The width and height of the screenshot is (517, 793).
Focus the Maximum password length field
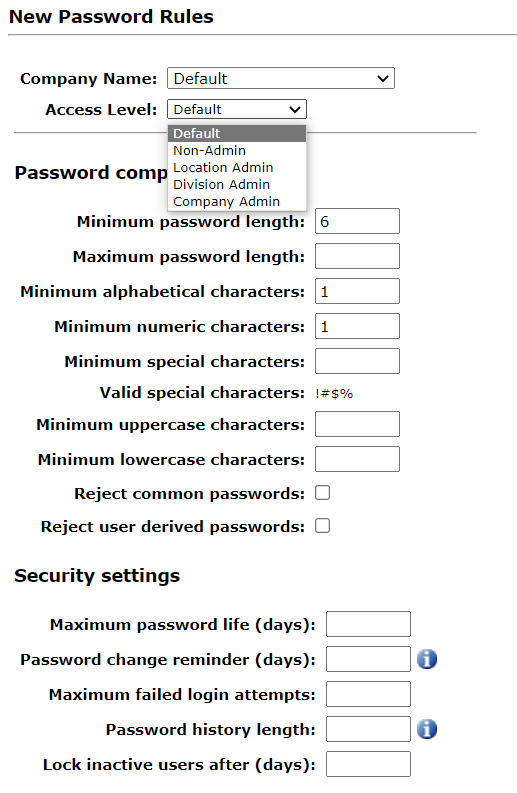tap(357, 256)
